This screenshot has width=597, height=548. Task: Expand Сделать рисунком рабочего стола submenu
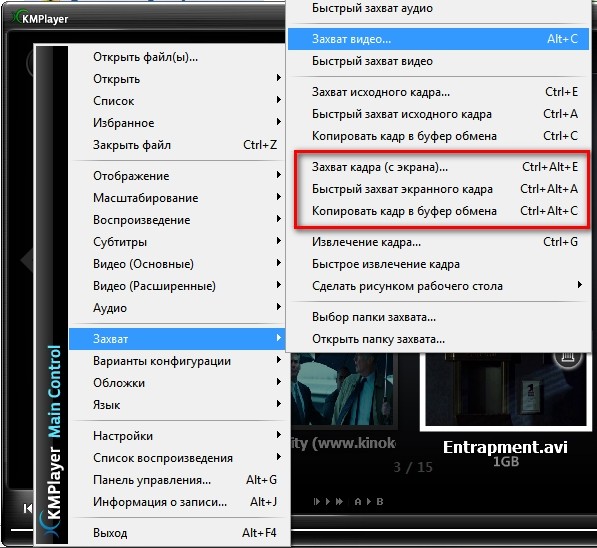[x=438, y=286]
